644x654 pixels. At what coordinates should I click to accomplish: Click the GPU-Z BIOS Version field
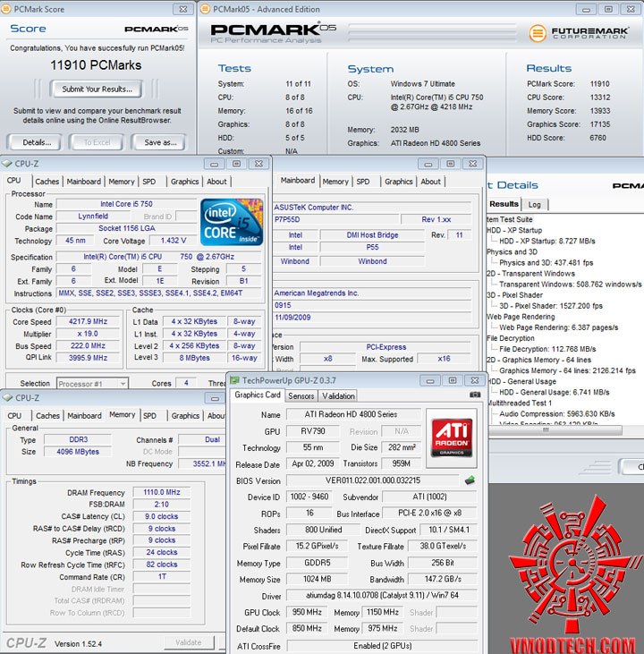(373, 480)
